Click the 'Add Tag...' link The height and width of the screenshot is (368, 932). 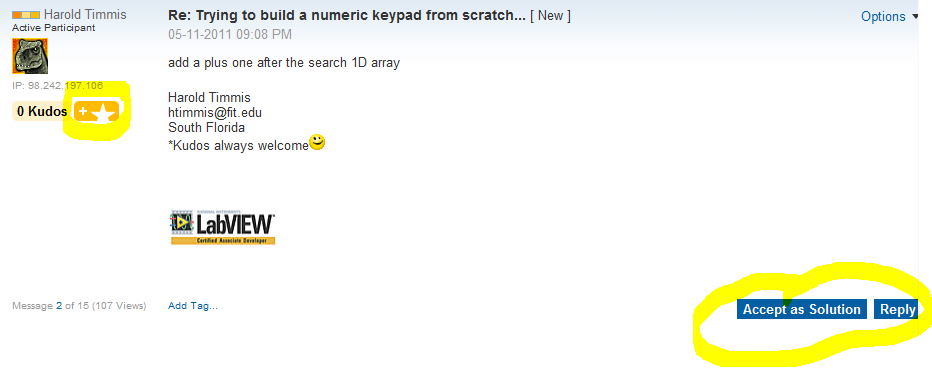coord(193,306)
